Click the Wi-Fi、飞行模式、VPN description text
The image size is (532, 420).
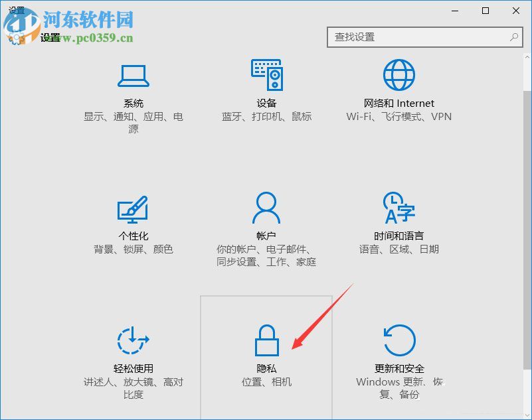[x=399, y=117]
